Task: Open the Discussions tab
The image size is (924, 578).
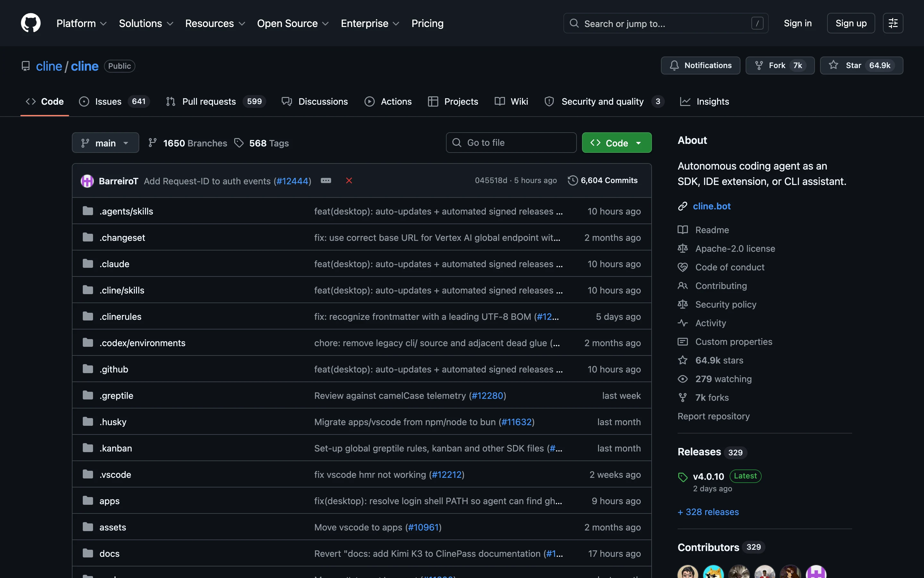Action: click(315, 101)
